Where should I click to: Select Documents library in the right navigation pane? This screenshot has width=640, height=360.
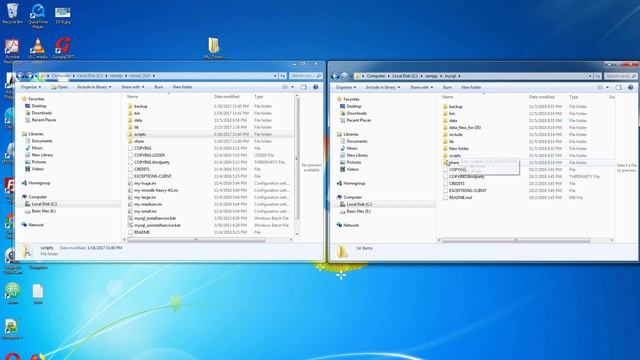pos(357,142)
